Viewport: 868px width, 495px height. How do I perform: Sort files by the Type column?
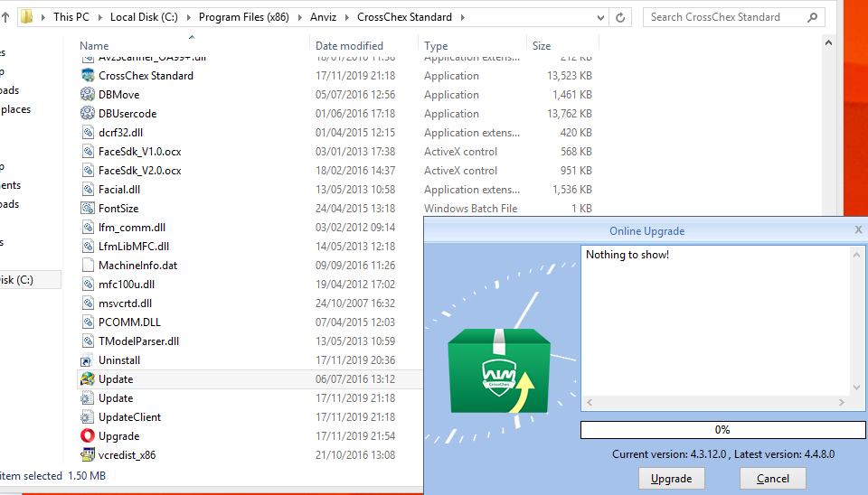(x=436, y=46)
